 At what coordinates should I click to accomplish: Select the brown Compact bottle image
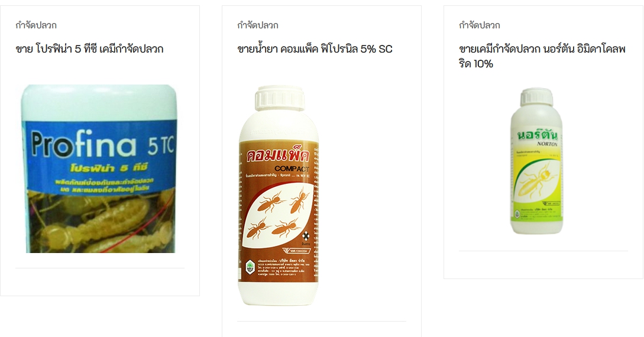(279, 195)
